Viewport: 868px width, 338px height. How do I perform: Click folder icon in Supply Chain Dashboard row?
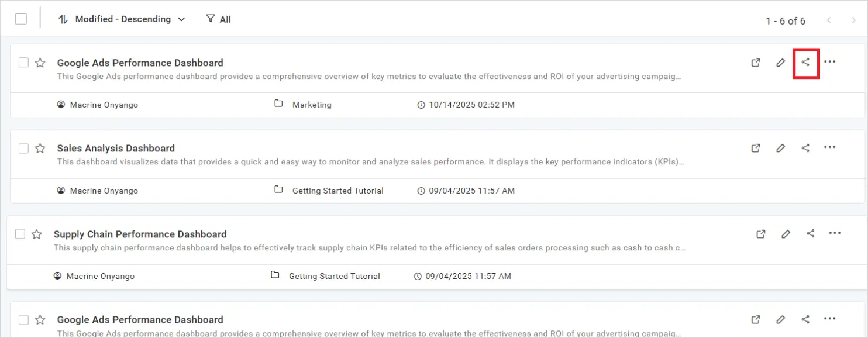pyautogui.click(x=275, y=275)
